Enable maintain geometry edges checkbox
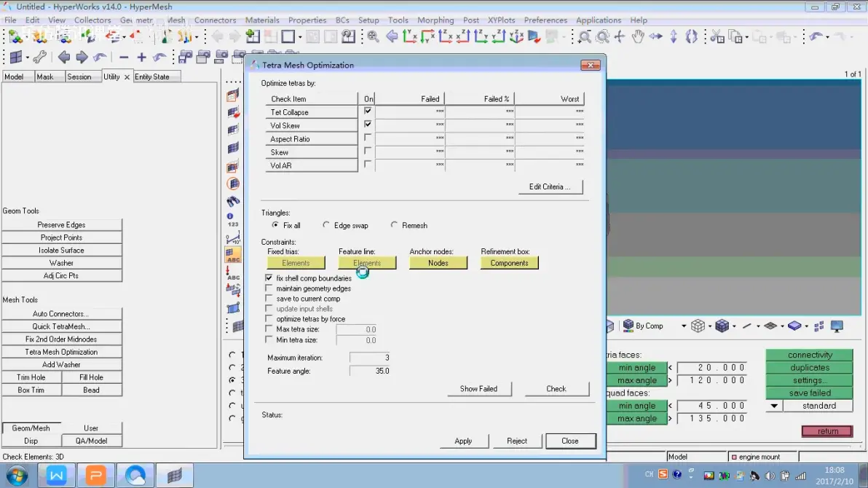 [x=269, y=288]
